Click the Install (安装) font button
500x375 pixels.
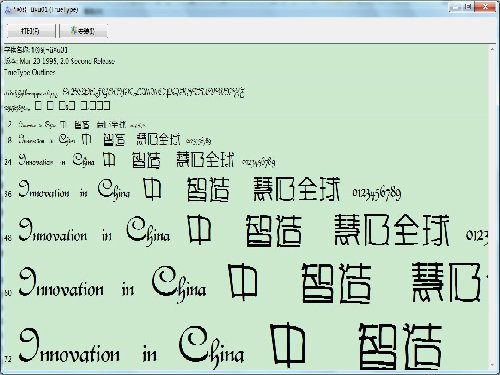point(84,31)
